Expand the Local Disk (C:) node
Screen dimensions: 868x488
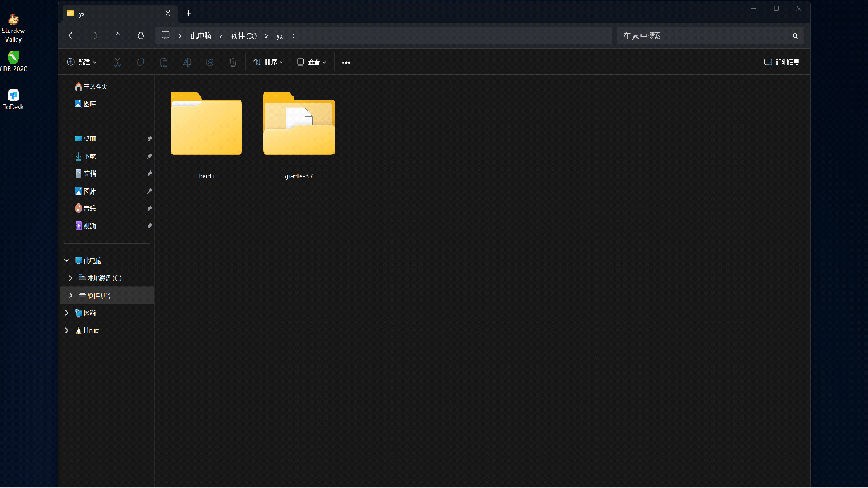70,278
